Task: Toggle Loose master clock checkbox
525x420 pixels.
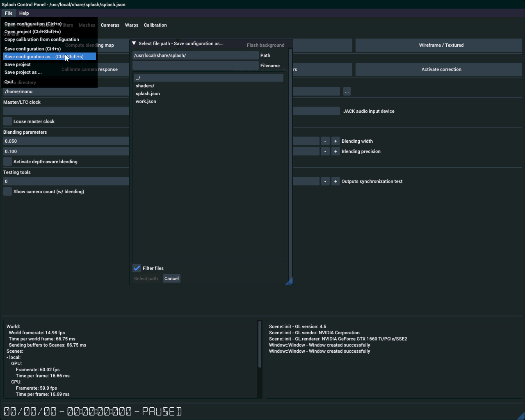Action: (x=7, y=121)
